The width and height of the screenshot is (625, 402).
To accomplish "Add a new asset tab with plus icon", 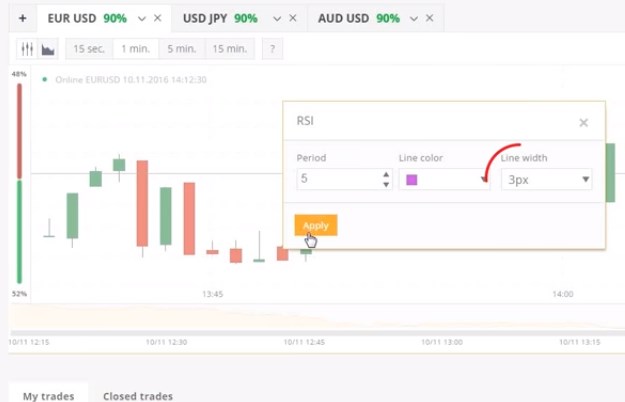I will [23, 18].
